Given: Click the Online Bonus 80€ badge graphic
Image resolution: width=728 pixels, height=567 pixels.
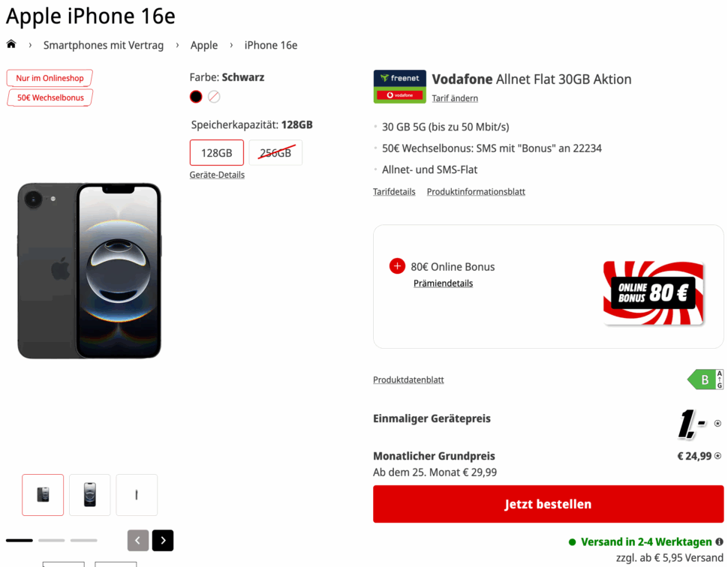Looking at the screenshot, I should [653, 294].
